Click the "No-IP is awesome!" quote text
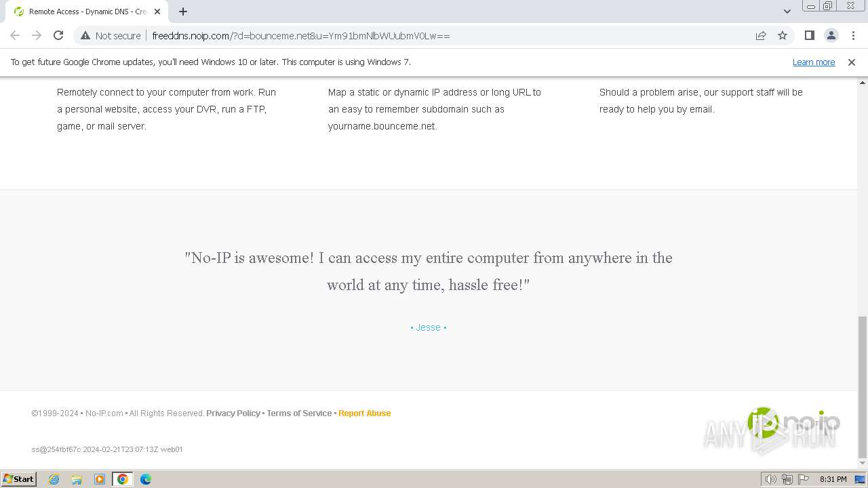This screenshot has height=488, width=868. click(x=429, y=271)
